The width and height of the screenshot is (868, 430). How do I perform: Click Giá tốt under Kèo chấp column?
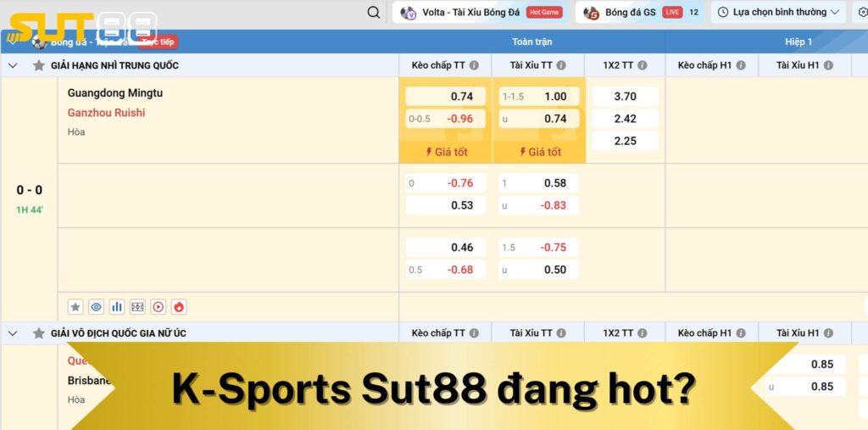[446, 152]
